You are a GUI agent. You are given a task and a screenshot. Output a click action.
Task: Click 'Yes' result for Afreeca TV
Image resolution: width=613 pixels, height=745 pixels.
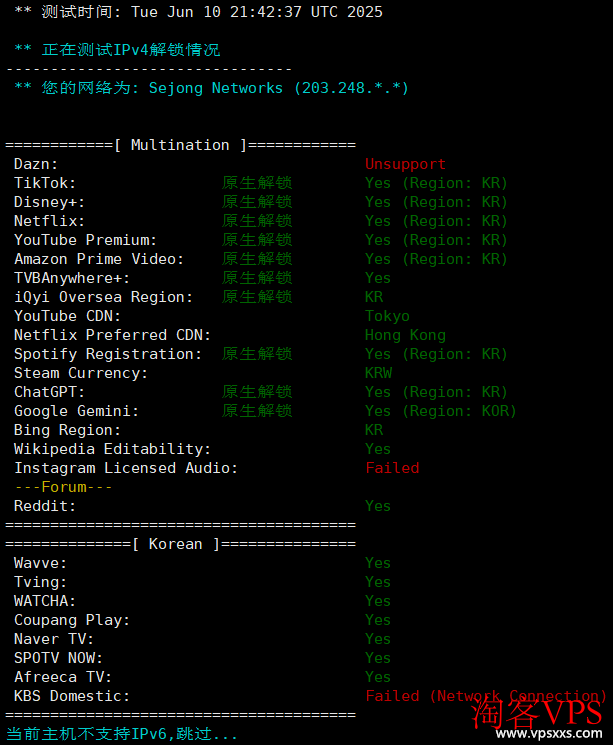(378, 677)
